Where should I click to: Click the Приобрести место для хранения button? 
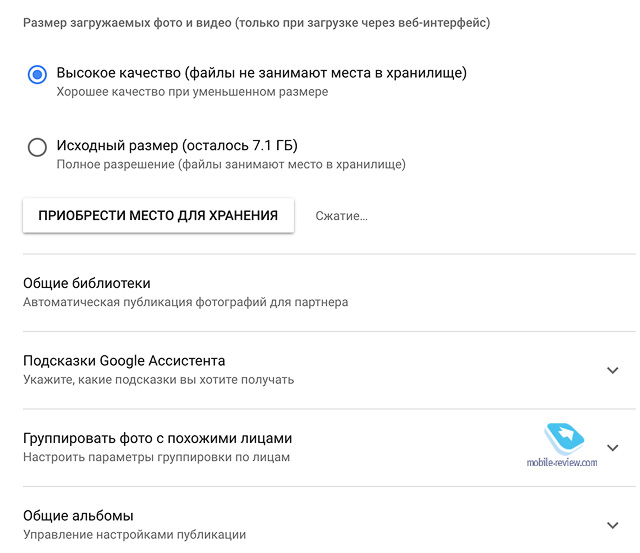click(x=158, y=215)
